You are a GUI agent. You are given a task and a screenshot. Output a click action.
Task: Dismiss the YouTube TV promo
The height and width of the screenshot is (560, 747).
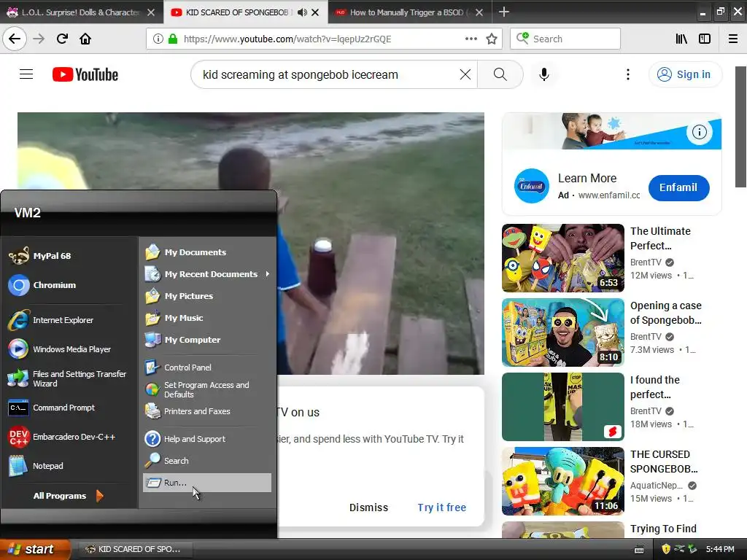pos(368,507)
